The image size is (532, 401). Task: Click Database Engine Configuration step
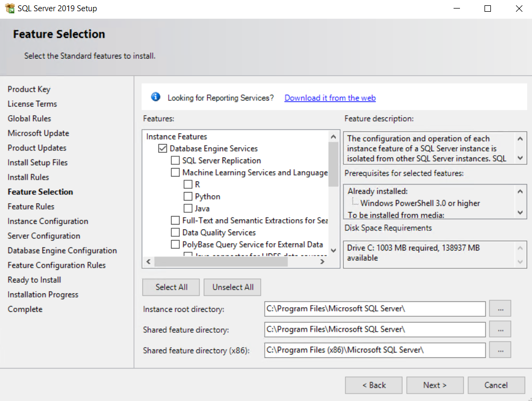pos(62,251)
